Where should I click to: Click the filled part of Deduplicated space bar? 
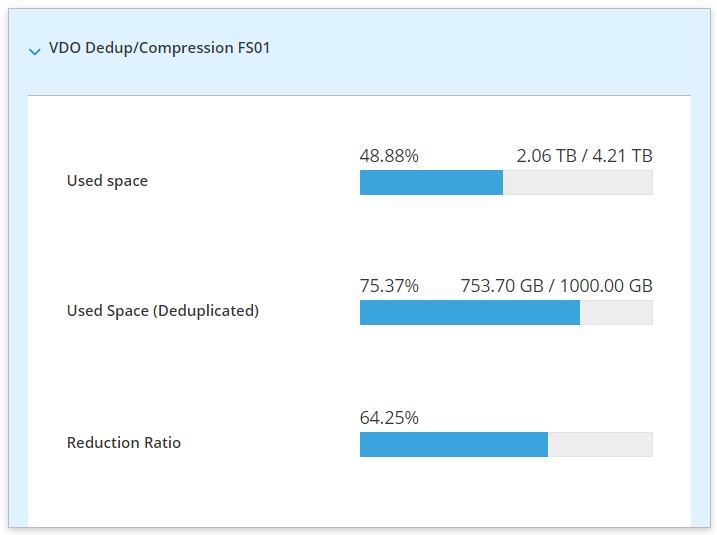pos(470,313)
